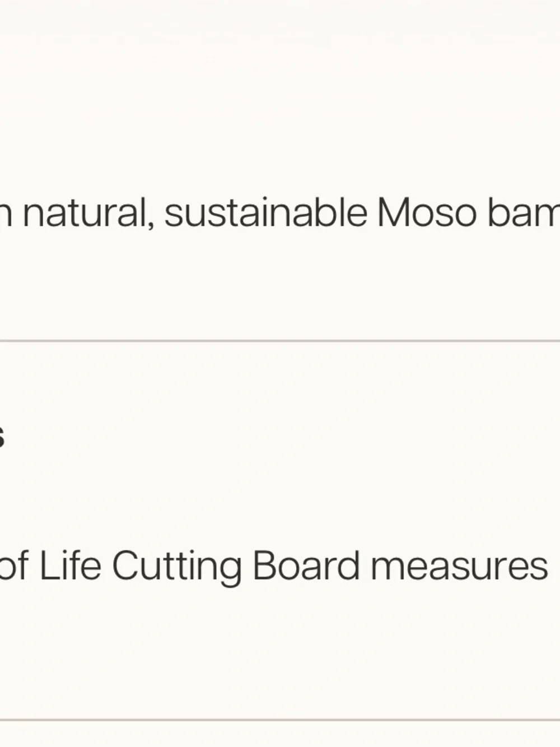Click the word "sustainable" in the description
Screen dimensions: 560x747
pos(266,212)
